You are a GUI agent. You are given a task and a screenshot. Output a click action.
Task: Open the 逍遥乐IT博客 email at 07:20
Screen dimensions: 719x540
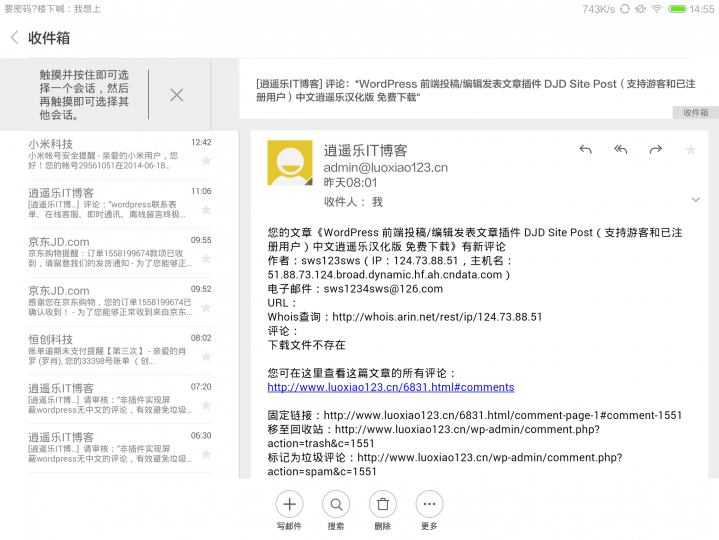120,400
